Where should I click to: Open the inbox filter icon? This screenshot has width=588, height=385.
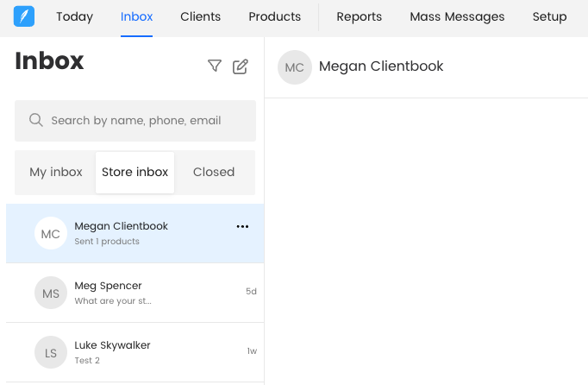[215, 66]
